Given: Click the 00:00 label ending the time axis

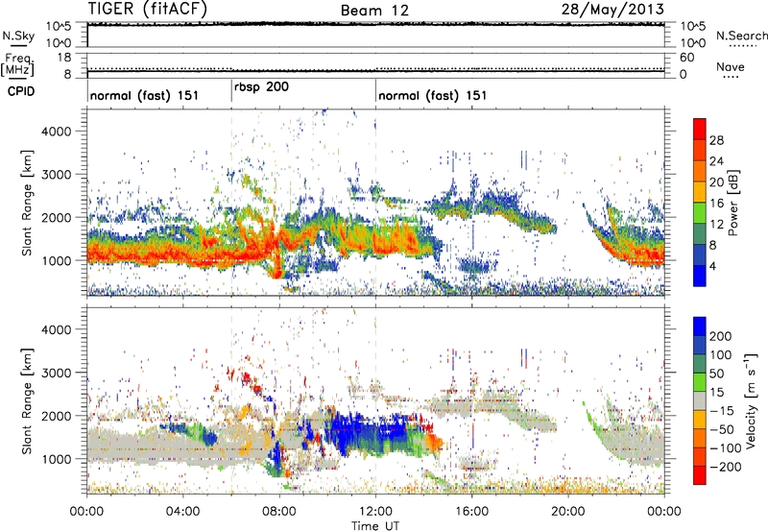Looking at the screenshot, I should point(664,512).
